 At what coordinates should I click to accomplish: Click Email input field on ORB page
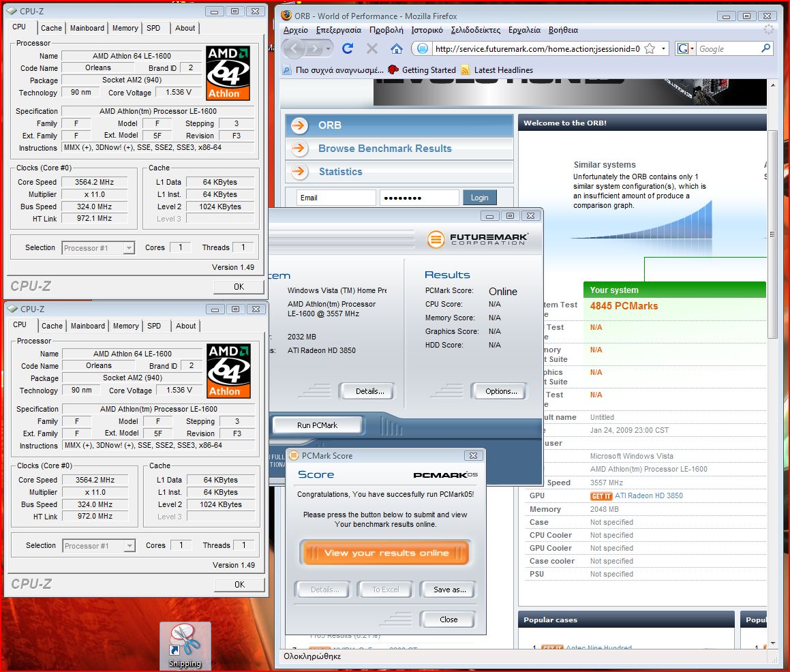pyautogui.click(x=337, y=198)
